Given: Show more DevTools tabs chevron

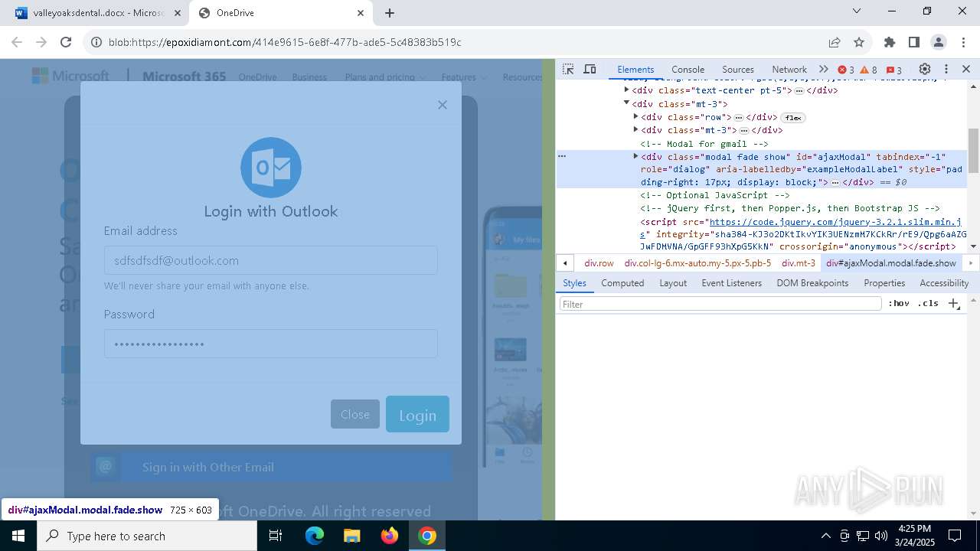Looking at the screenshot, I should pyautogui.click(x=824, y=69).
